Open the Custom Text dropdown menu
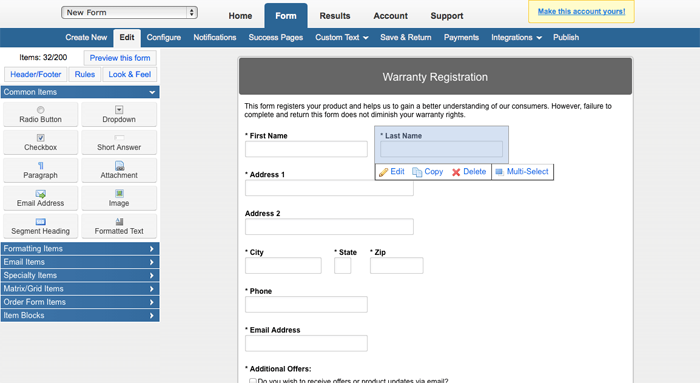700x383 pixels. pos(342,37)
